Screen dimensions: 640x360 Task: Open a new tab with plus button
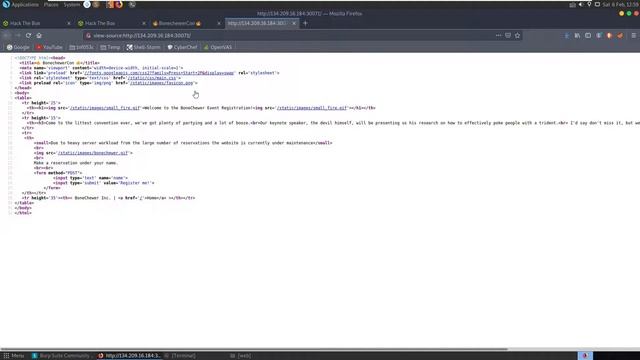coord(305,23)
